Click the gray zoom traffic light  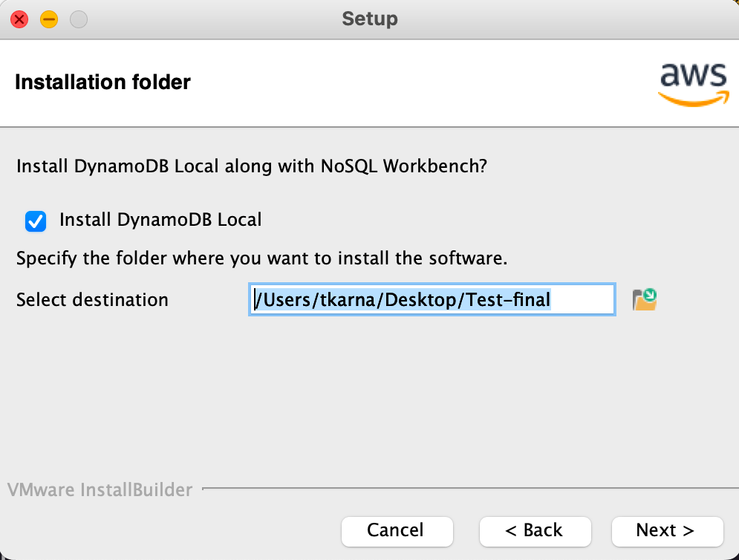pyautogui.click(x=77, y=19)
